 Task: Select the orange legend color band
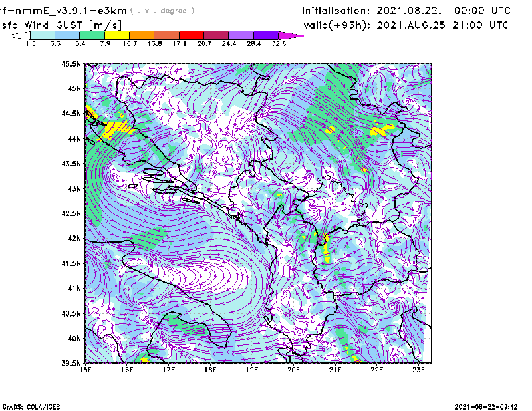click(141, 35)
